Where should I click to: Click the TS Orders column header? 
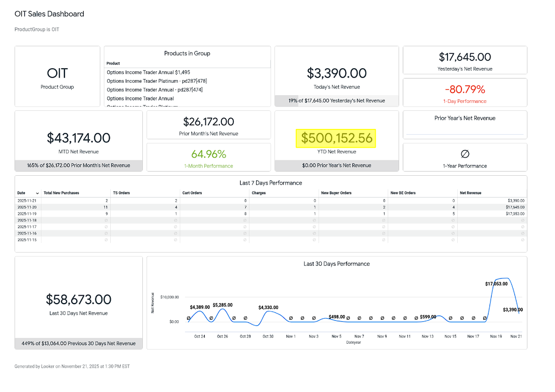click(122, 193)
